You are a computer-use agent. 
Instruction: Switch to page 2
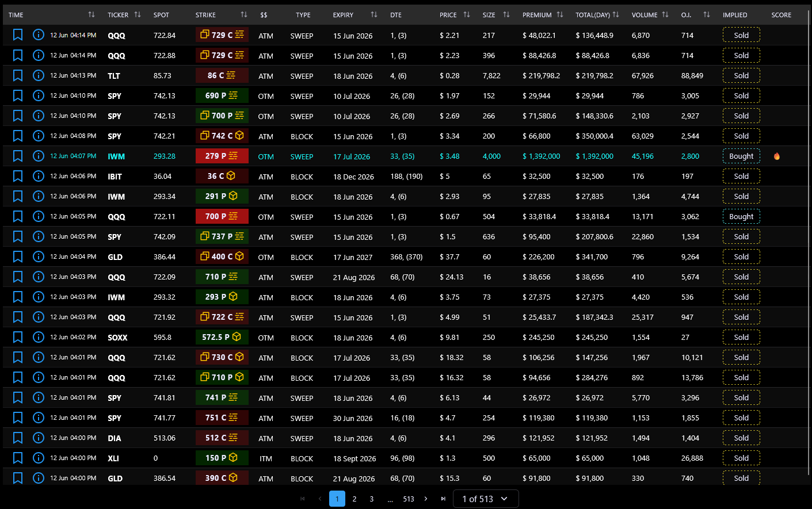pyautogui.click(x=354, y=499)
